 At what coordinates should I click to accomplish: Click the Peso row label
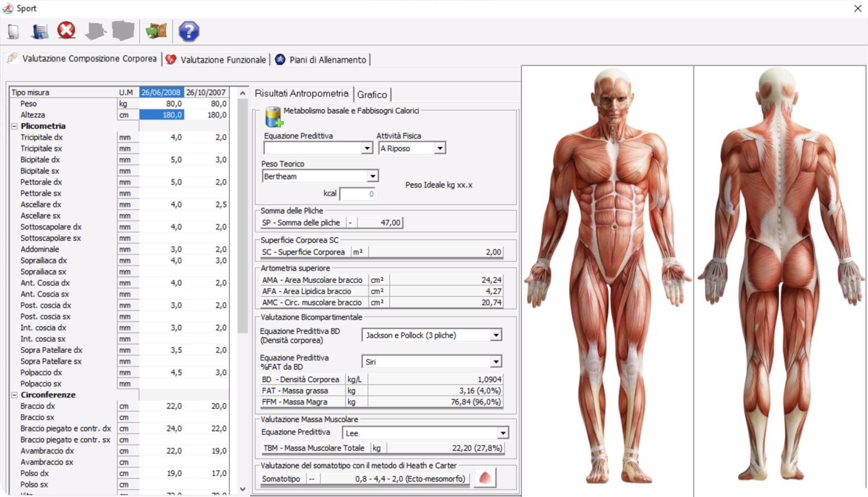[x=28, y=104]
